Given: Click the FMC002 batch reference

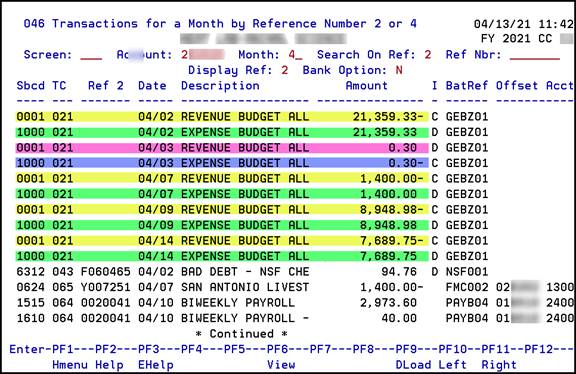Looking at the screenshot, I should tap(467, 287).
